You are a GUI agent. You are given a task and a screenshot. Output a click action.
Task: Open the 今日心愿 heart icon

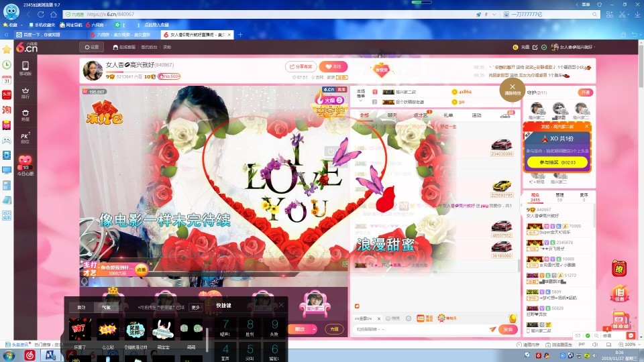pyautogui.click(x=25, y=165)
